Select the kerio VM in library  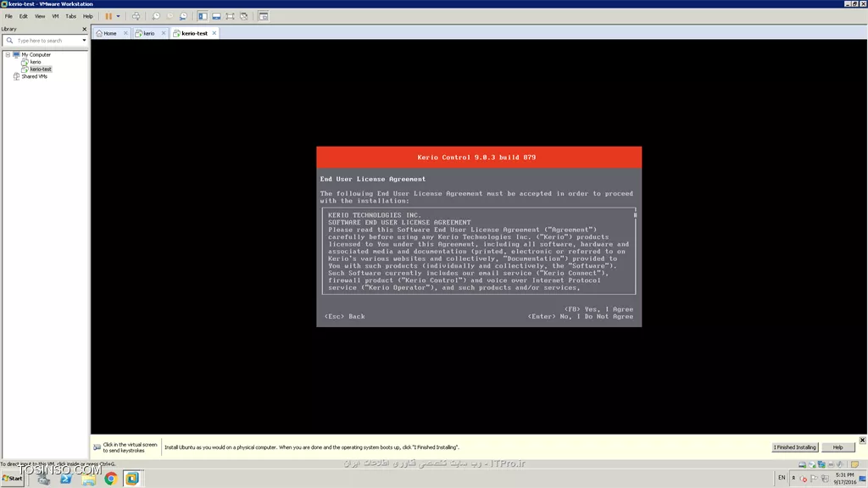pyautogui.click(x=36, y=62)
